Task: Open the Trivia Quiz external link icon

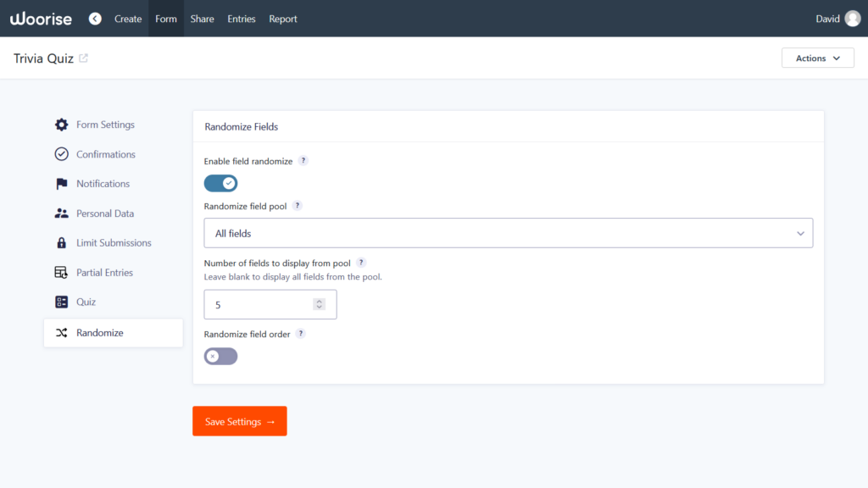Action: tap(83, 58)
